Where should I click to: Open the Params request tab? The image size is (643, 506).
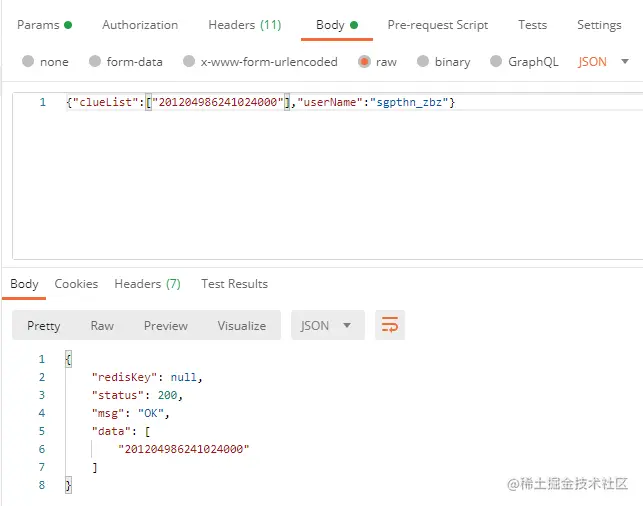tap(44, 25)
